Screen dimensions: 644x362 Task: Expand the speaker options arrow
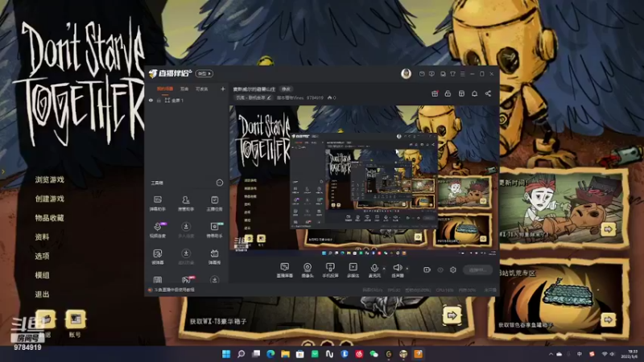tap(407, 269)
